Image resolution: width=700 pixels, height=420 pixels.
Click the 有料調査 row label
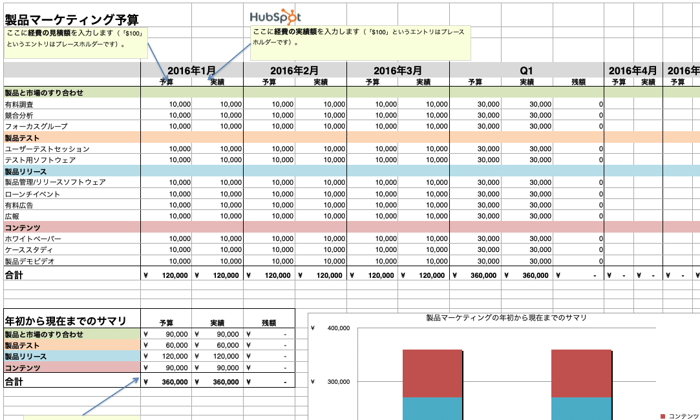click(19, 104)
